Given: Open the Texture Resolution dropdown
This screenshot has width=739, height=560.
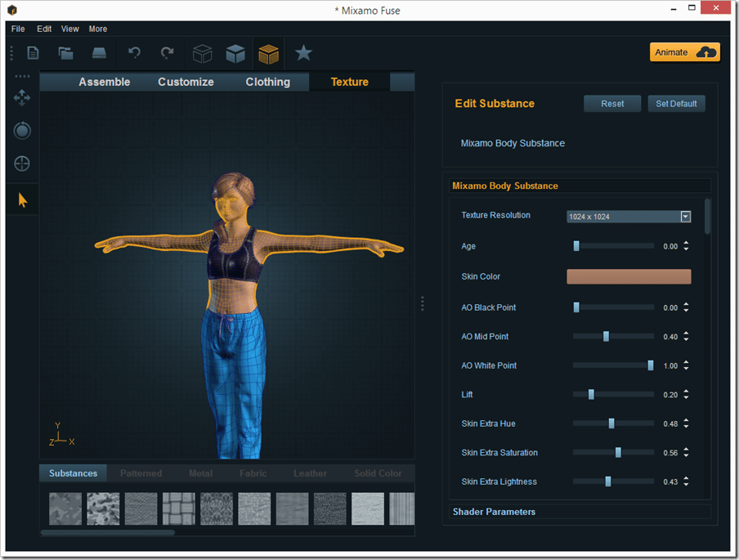Looking at the screenshot, I should pyautogui.click(x=629, y=217).
